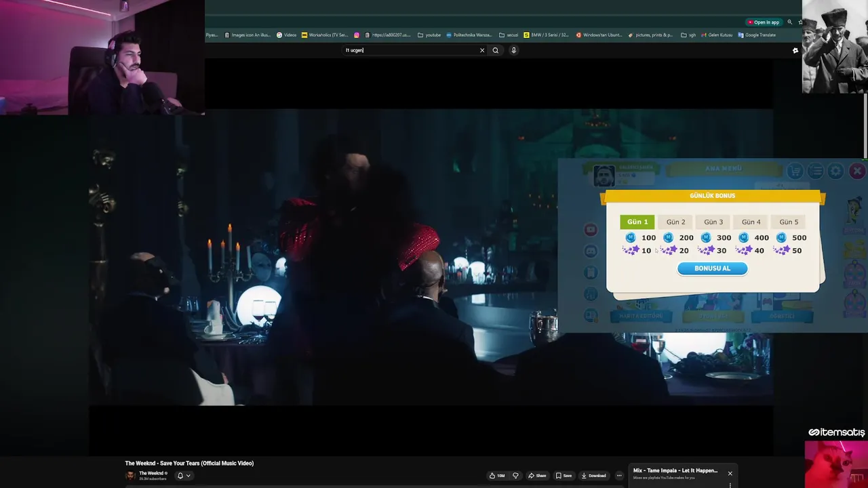Clear the YouTube search box text

pyautogui.click(x=482, y=50)
